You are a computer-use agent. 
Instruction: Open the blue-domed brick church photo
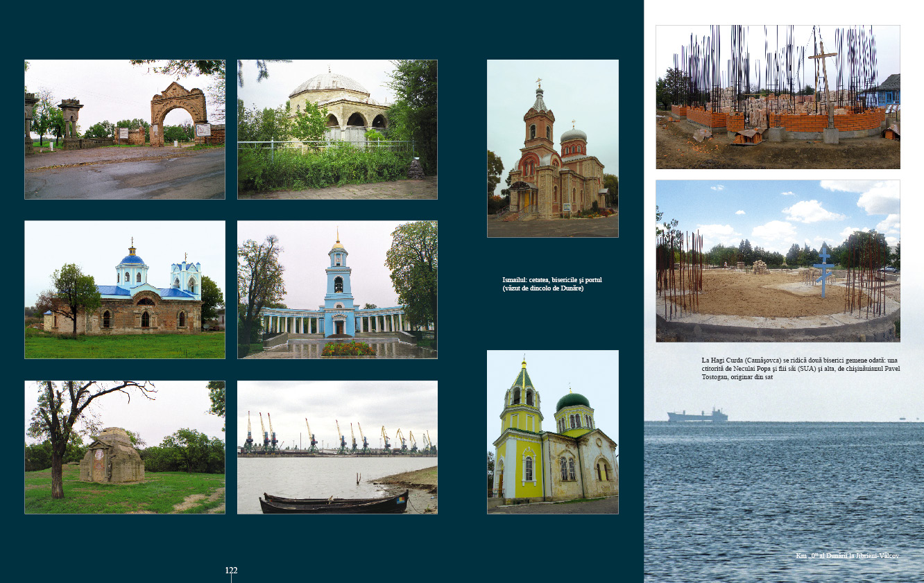[x=125, y=289]
